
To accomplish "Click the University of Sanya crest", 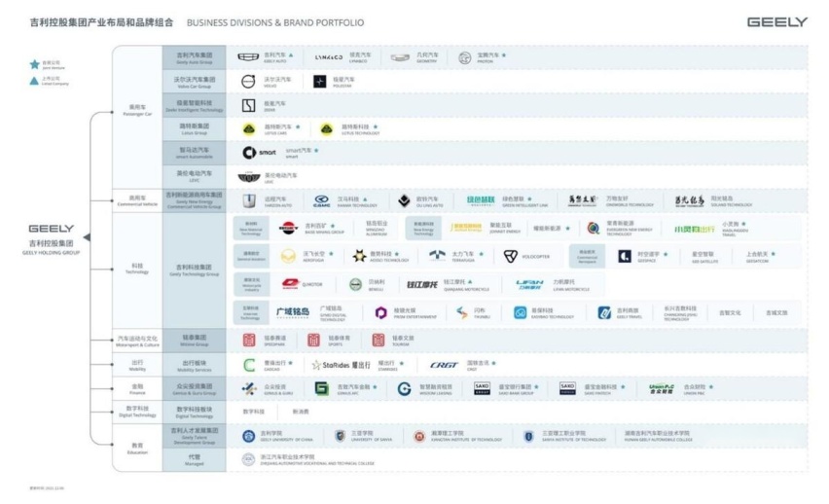I will point(341,436).
